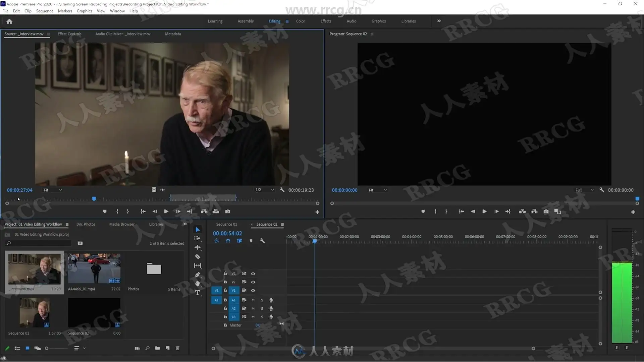This screenshot has height=362, width=644.
Task: Switch to the Color workspace
Action: coord(301,21)
